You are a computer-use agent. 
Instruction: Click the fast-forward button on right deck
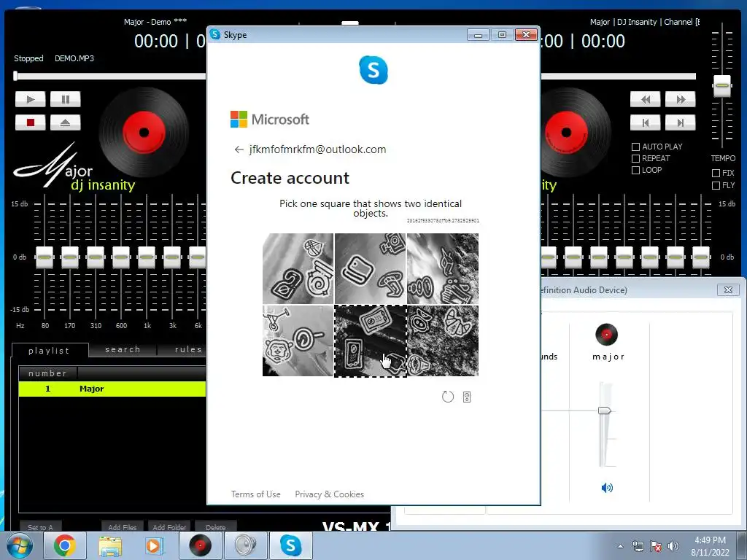(681, 99)
